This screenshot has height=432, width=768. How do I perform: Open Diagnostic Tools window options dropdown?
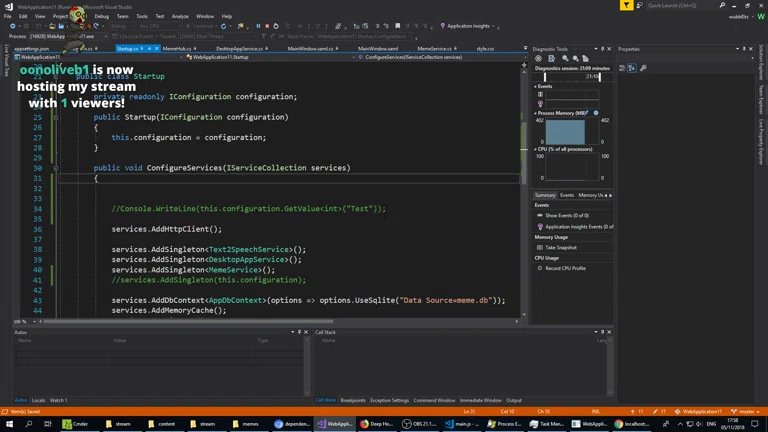(596, 49)
